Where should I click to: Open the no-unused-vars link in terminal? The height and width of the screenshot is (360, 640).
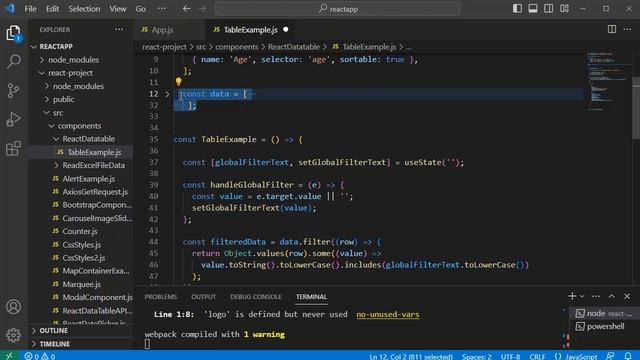coord(387,314)
